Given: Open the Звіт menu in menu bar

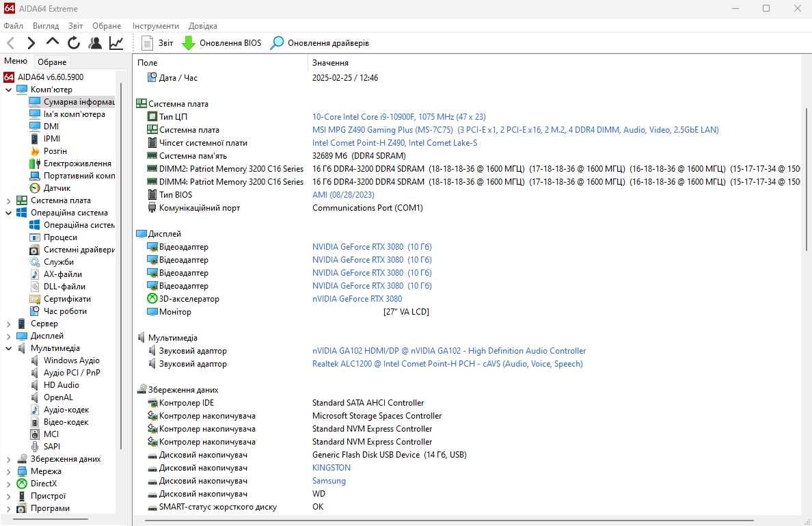Looking at the screenshot, I should tap(75, 26).
